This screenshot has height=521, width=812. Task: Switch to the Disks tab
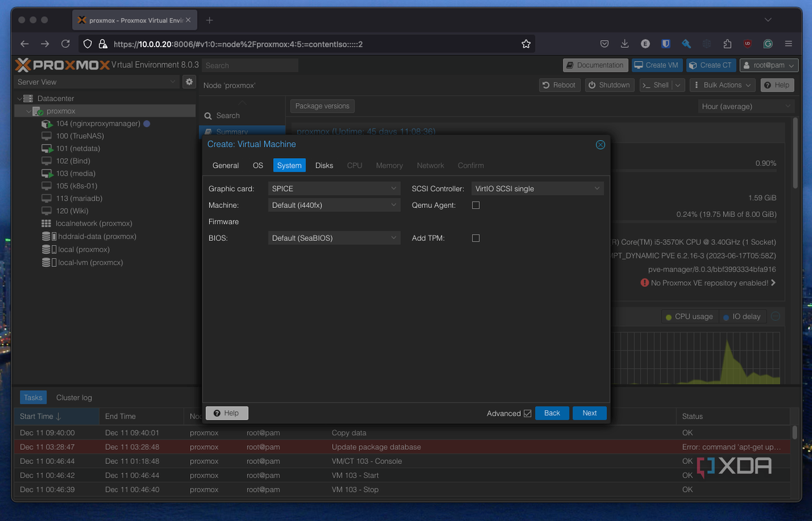click(x=324, y=165)
